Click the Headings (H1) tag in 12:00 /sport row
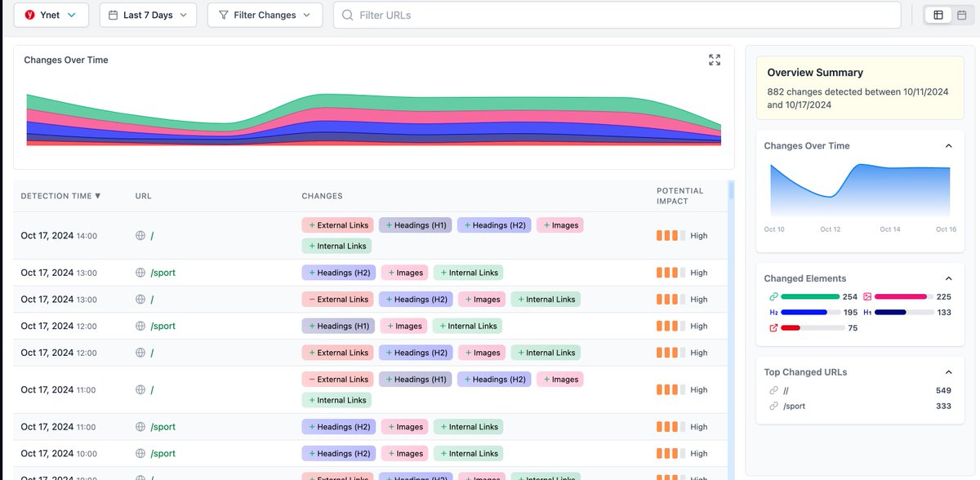The height and width of the screenshot is (480, 980). pyautogui.click(x=338, y=326)
